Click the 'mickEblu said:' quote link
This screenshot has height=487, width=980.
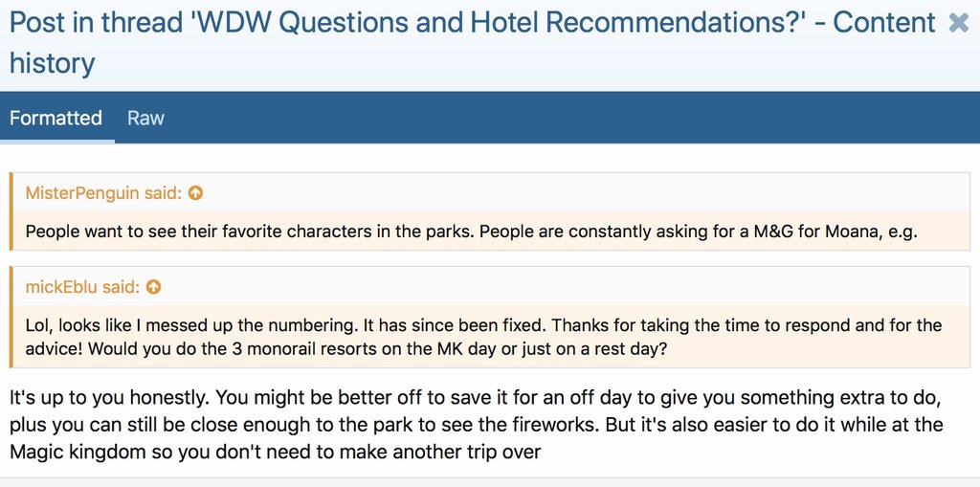click(82, 287)
